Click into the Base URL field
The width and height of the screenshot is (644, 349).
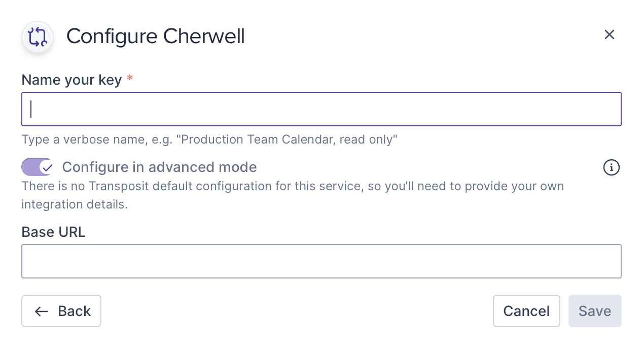click(321, 261)
